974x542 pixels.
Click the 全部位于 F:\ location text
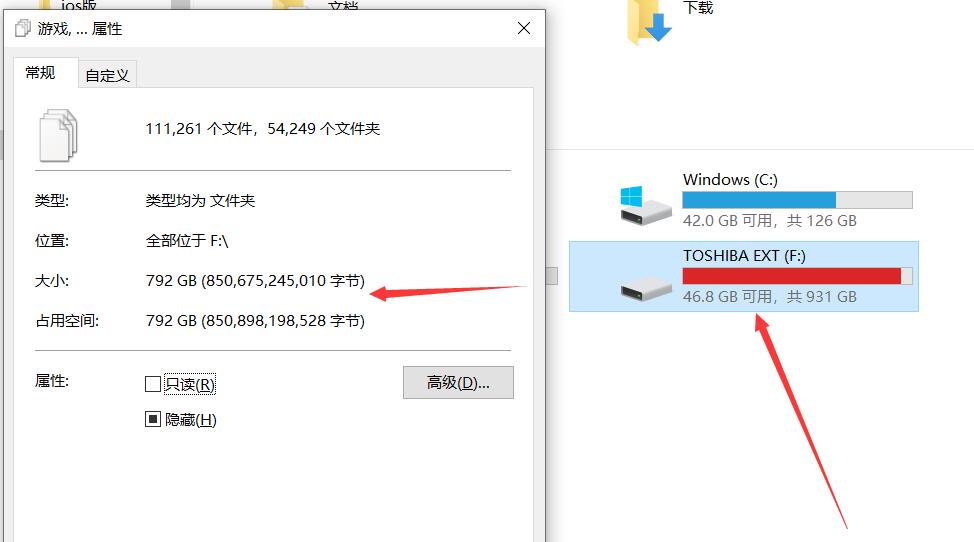(x=187, y=240)
